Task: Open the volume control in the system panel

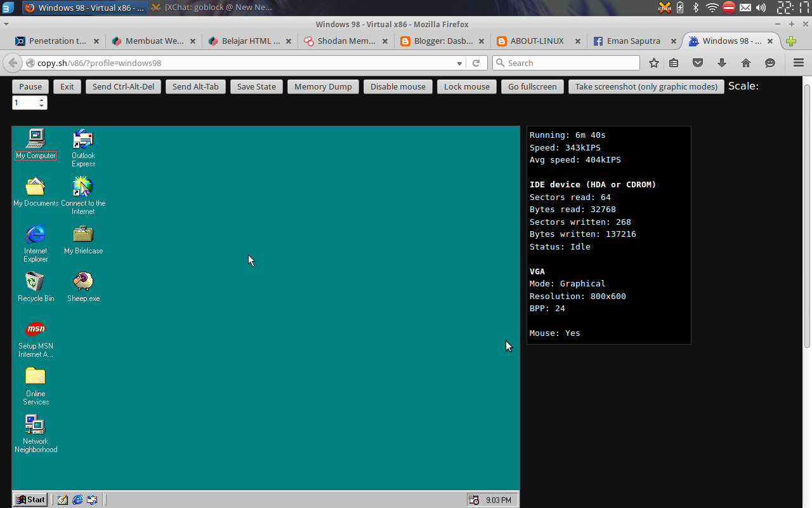Action: (761, 8)
